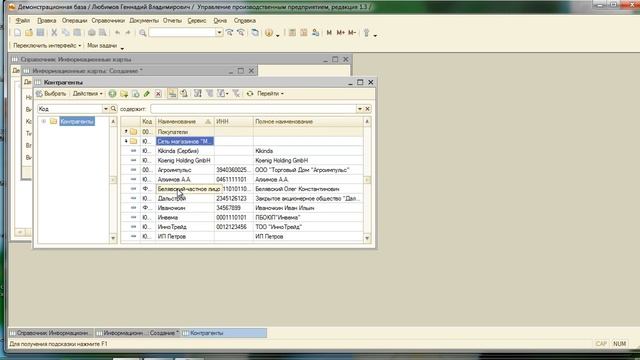Click the Refresh list icon

[x=250, y=94]
